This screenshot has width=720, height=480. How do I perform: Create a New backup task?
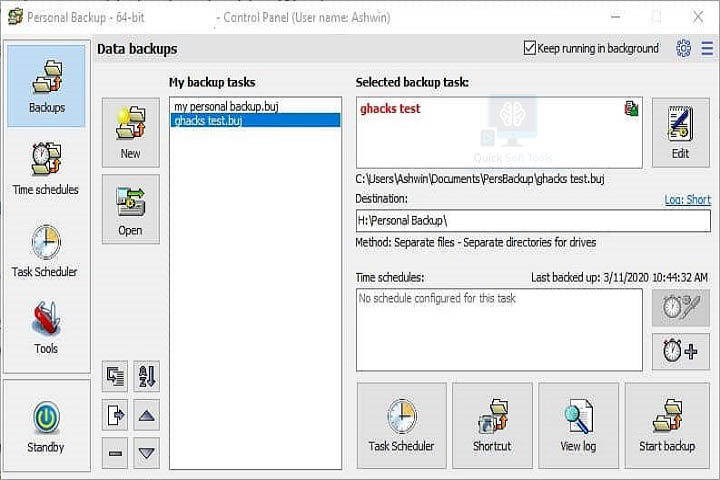click(130, 132)
